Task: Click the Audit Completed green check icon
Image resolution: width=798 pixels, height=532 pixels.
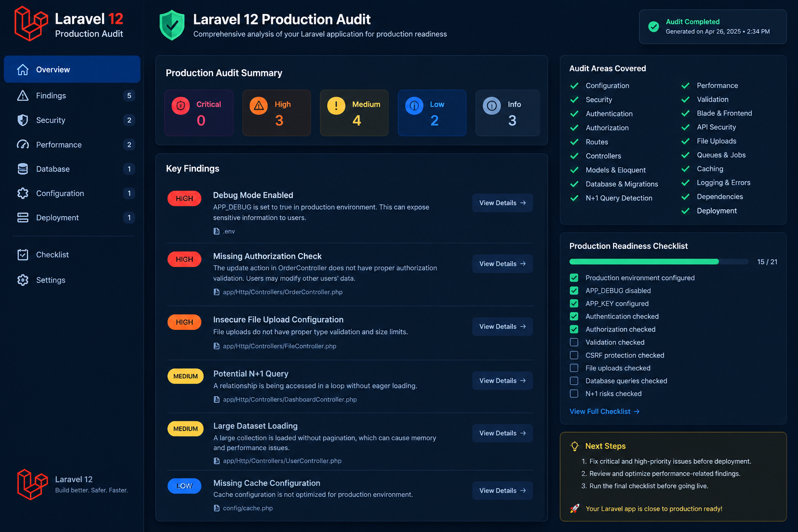Action: click(x=654, y=26)
